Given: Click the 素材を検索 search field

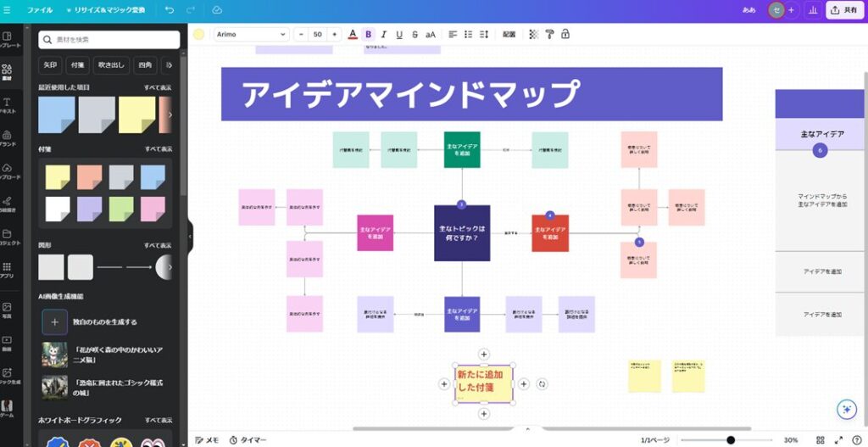Looking at the screenshot, I should coord(109,40).
